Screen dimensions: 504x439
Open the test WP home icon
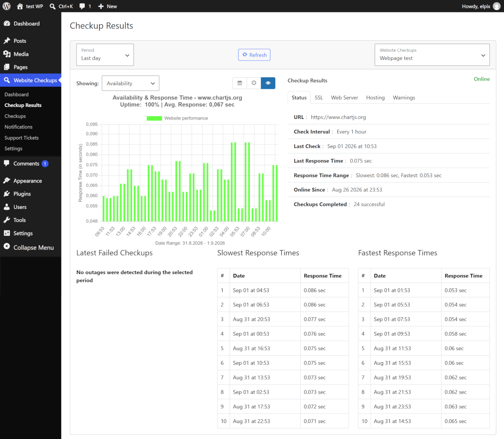[20, 6]
